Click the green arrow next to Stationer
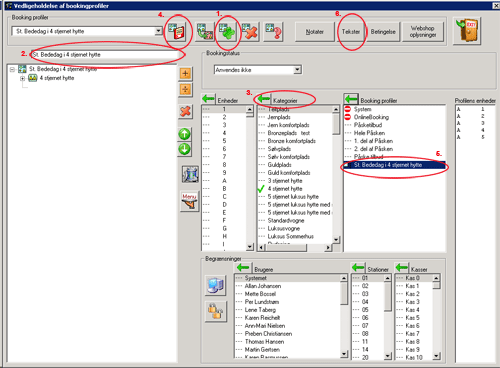The image size is (500, 368). coord(358,267)
